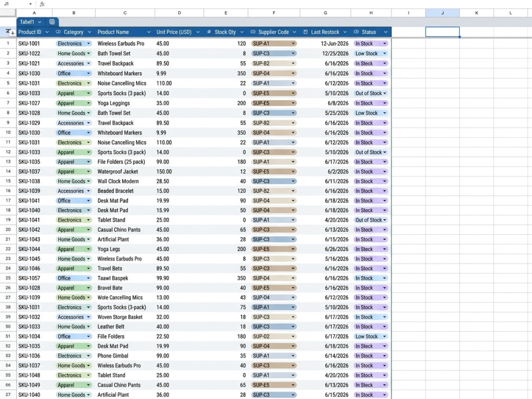Open the Unit Price (USD) column filter arrow
The width and height of the screenshot is (532, 399).
click(198, 32)
